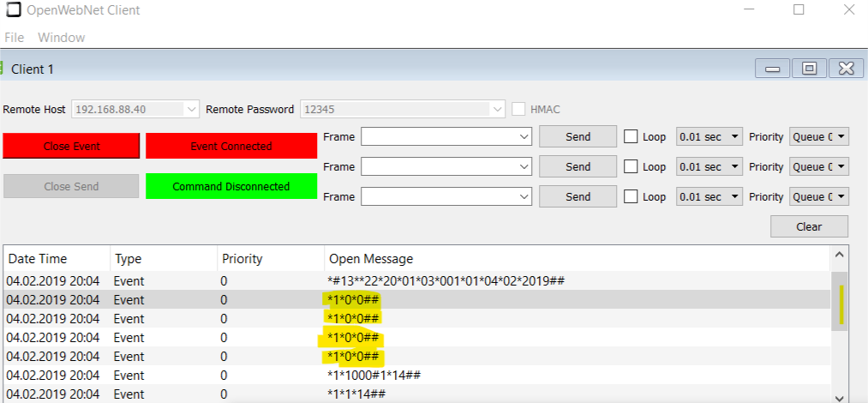Click the Priority column header
Image resolution: width=868 pixels, height=403 pixels.
click(x=270, y=258)
